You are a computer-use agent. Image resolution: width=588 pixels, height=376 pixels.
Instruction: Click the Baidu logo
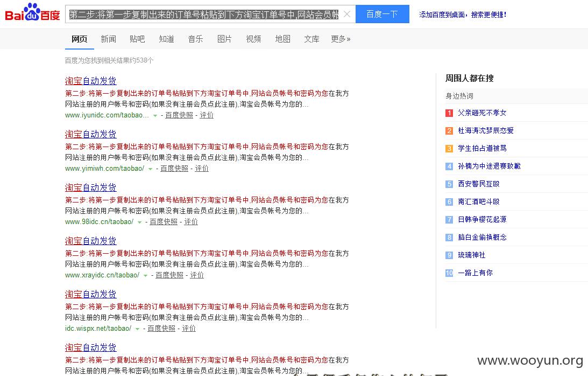tap(32, 12)
